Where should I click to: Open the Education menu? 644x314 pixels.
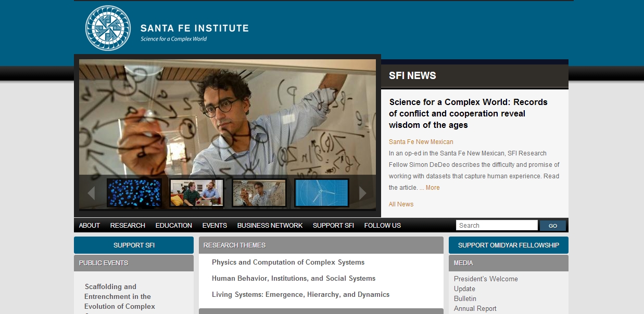coord(174,226)
